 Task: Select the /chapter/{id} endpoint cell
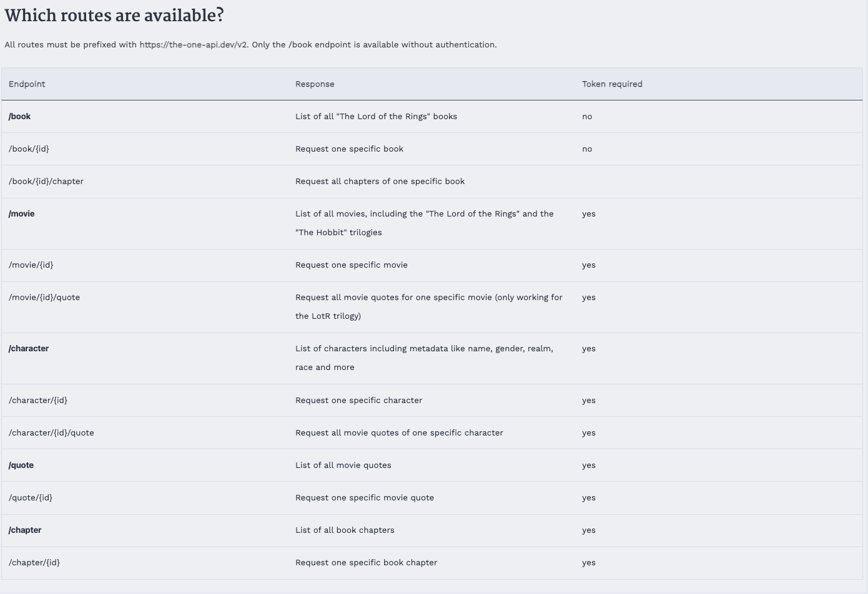(34, 563)
